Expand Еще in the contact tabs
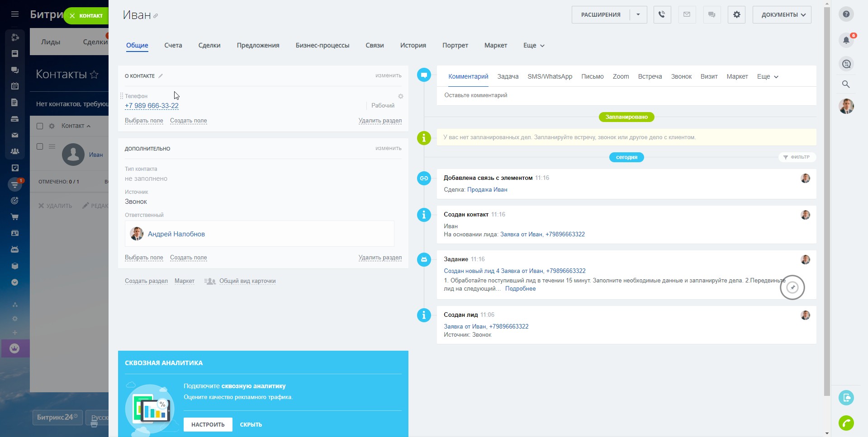This screenshot has width=868, height=437. click(x=534, y=45)
